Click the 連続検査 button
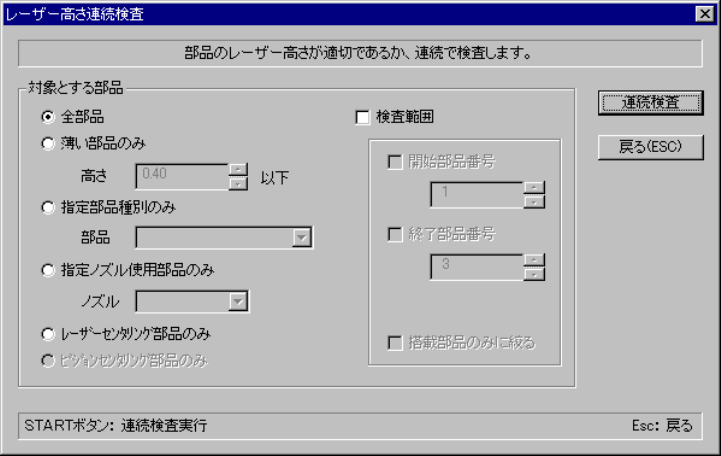The height and width of the screenshot is (456, 721). [651, 103]
